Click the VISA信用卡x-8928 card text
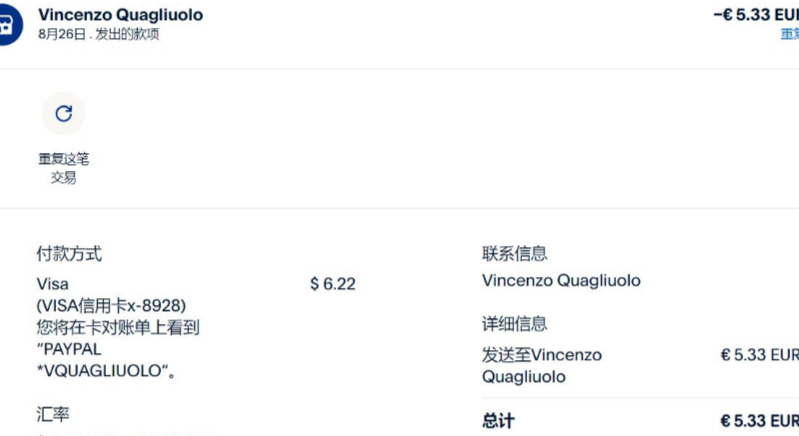 tap(111, 305)
